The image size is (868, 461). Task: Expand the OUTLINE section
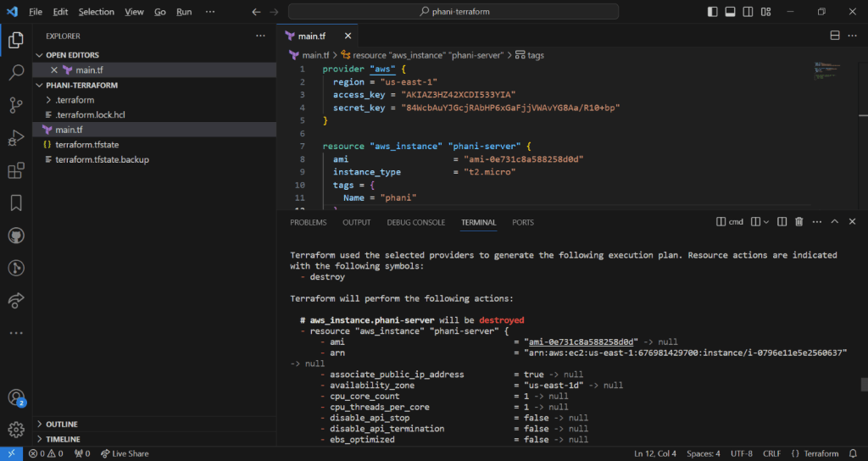61,424
